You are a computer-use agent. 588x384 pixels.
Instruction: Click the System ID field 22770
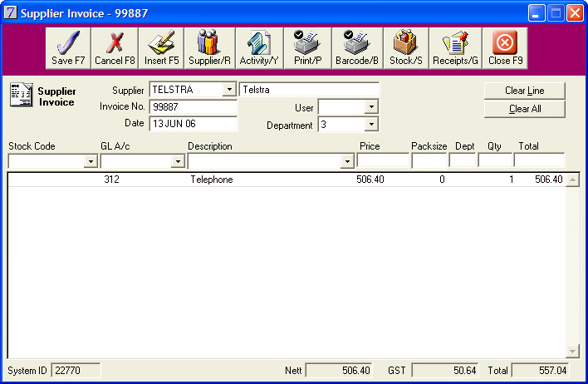click(x=76, y=371)
